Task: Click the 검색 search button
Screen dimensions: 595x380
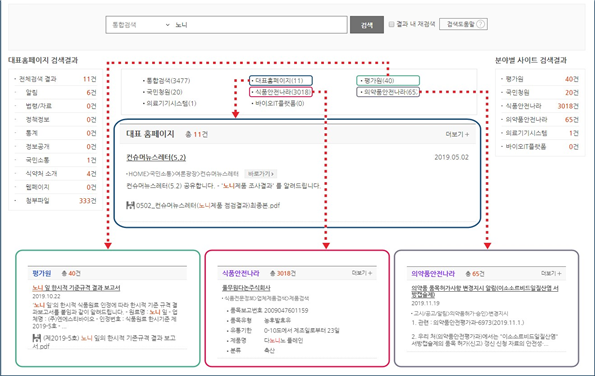Action: point(367,25)
